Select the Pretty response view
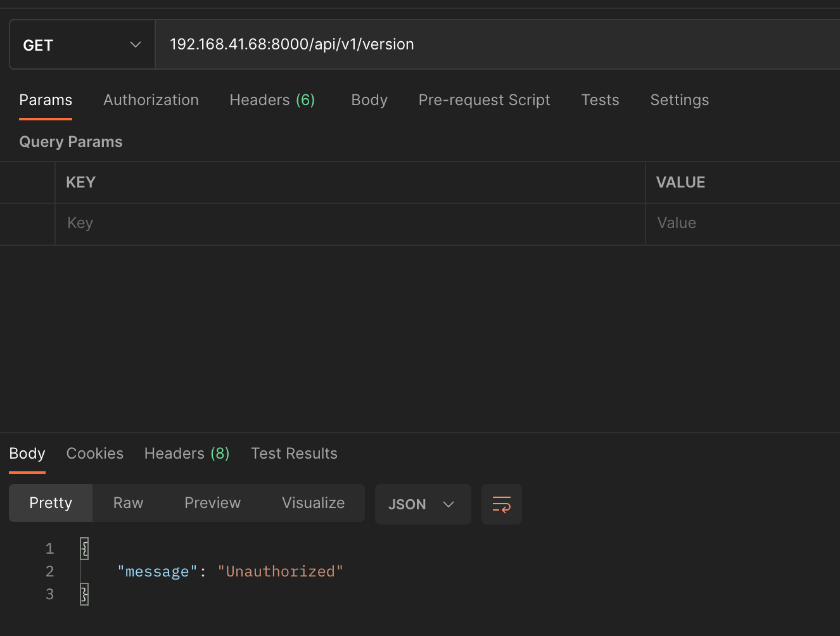The width and height of the screenshot is (840, 636). [51, 503]
